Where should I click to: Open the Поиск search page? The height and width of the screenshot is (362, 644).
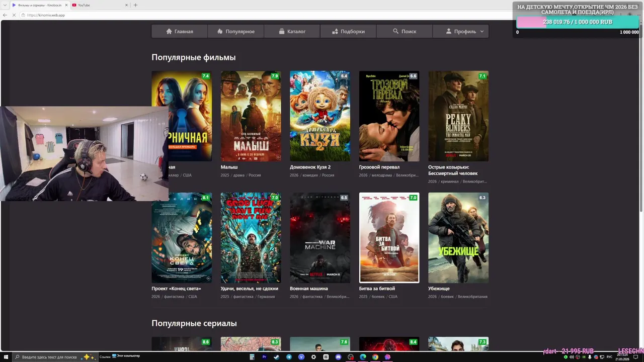point(405,31)
